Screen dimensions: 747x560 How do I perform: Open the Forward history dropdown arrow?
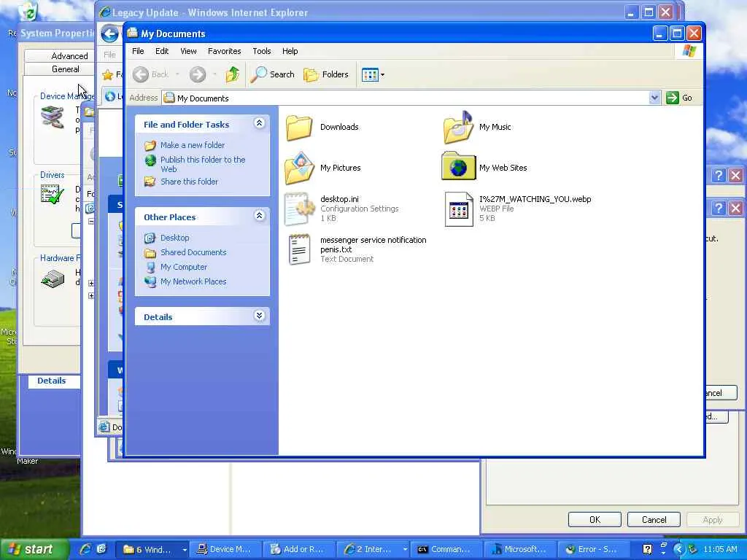tap(214, 74)
